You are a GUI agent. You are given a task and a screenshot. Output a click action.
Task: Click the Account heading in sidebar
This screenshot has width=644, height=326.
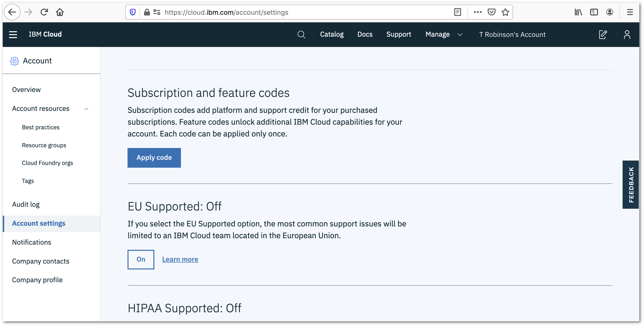(x=37, y=61)
